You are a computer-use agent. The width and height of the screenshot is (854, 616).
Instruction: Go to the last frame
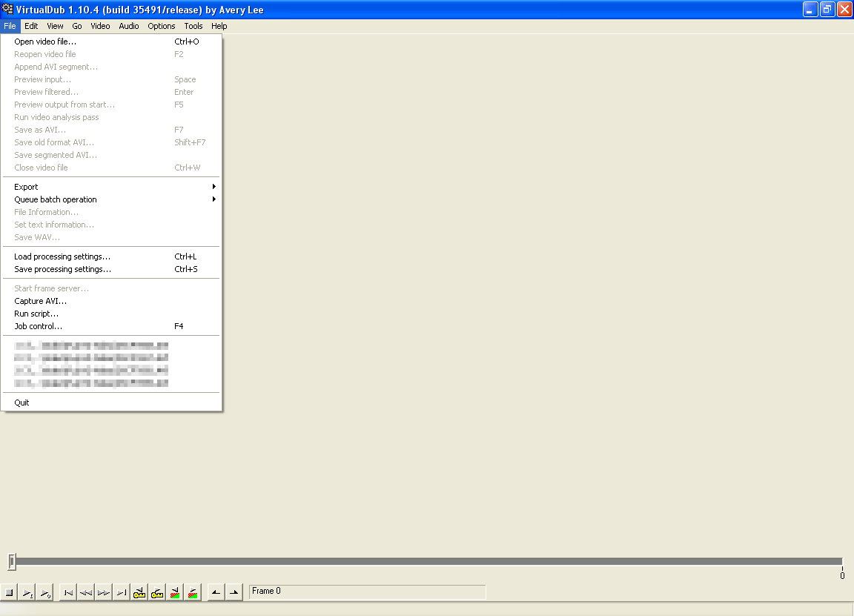[x=121, y=592]
